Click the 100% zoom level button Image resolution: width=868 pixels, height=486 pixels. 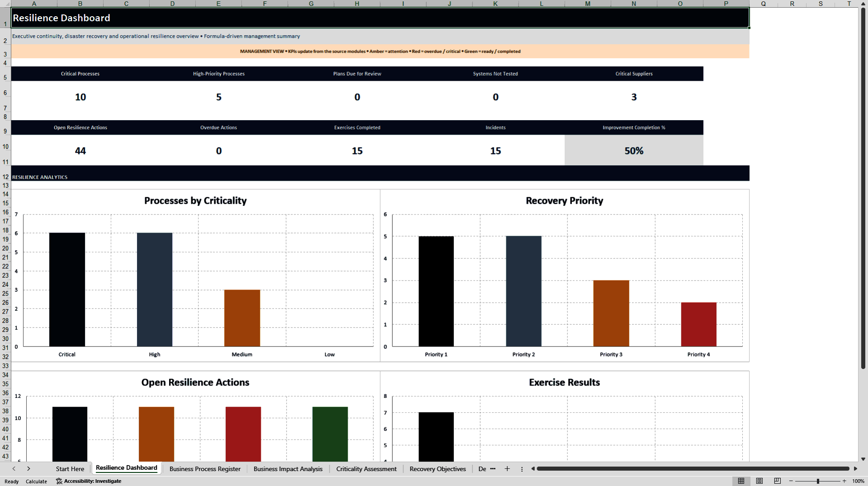(858, 481)
